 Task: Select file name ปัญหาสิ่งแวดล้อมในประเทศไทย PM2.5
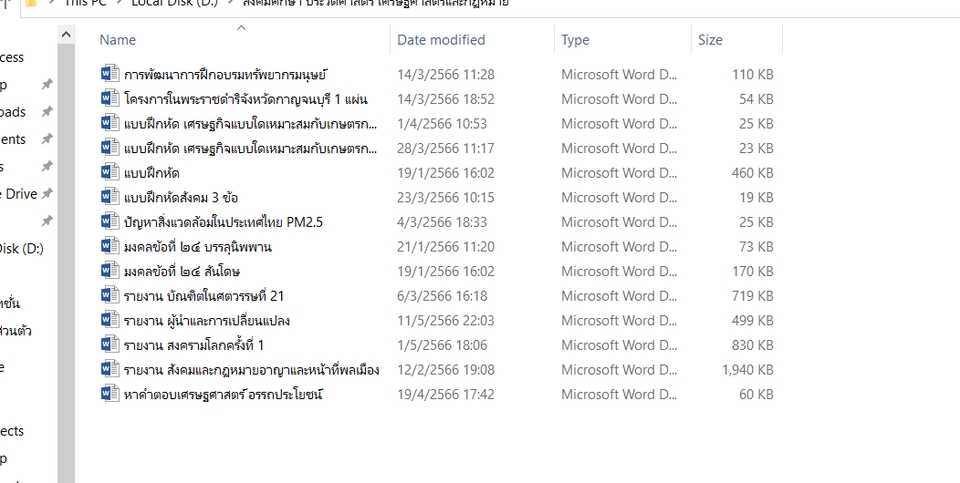pos(223,222)
